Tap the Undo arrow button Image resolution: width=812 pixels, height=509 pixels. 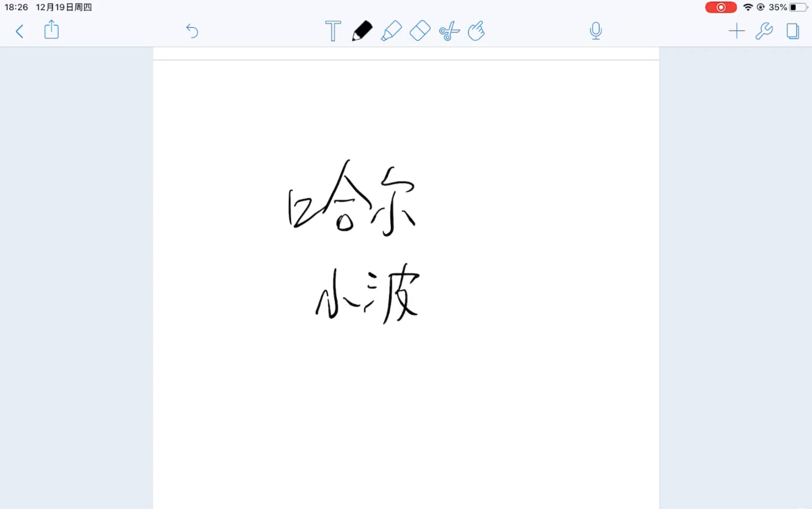point(191,31)
